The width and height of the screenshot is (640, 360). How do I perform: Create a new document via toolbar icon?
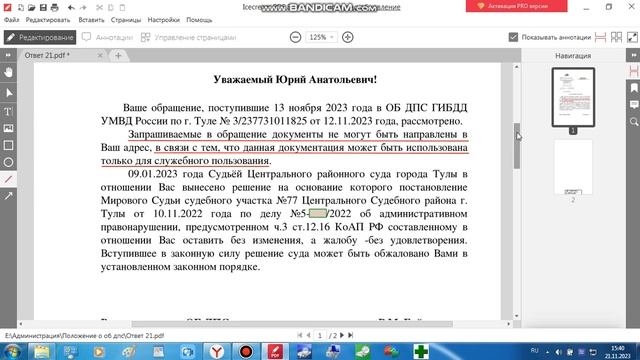(x=20, y=7)
